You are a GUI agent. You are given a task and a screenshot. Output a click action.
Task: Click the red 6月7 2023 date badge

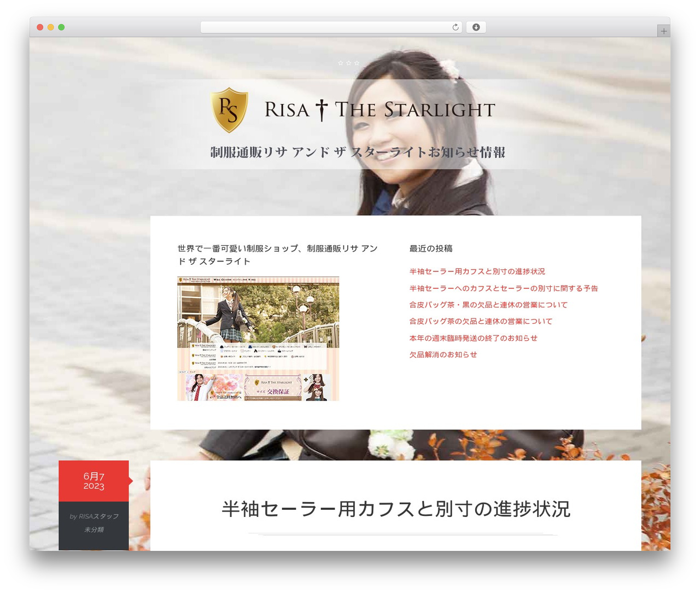[x=94, y=481]
